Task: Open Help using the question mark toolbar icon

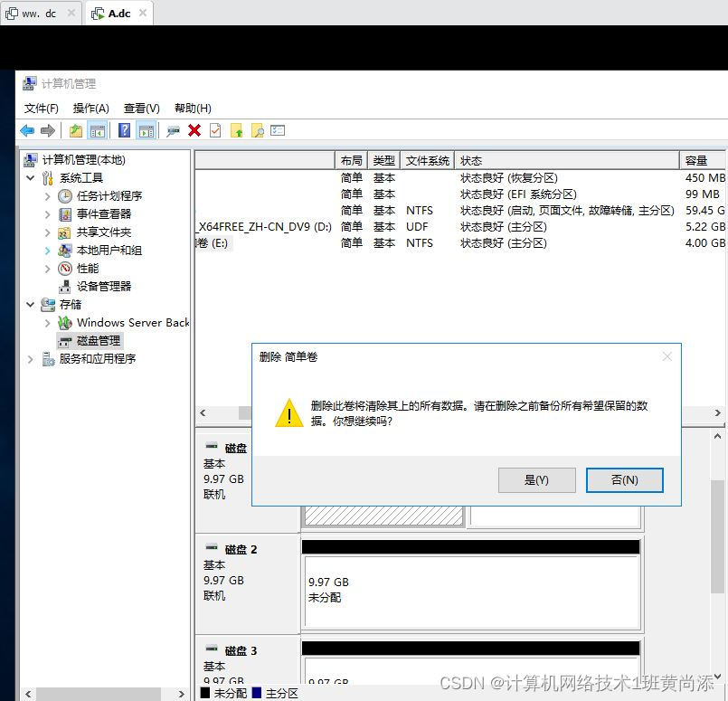Action: tap(124, 129)
